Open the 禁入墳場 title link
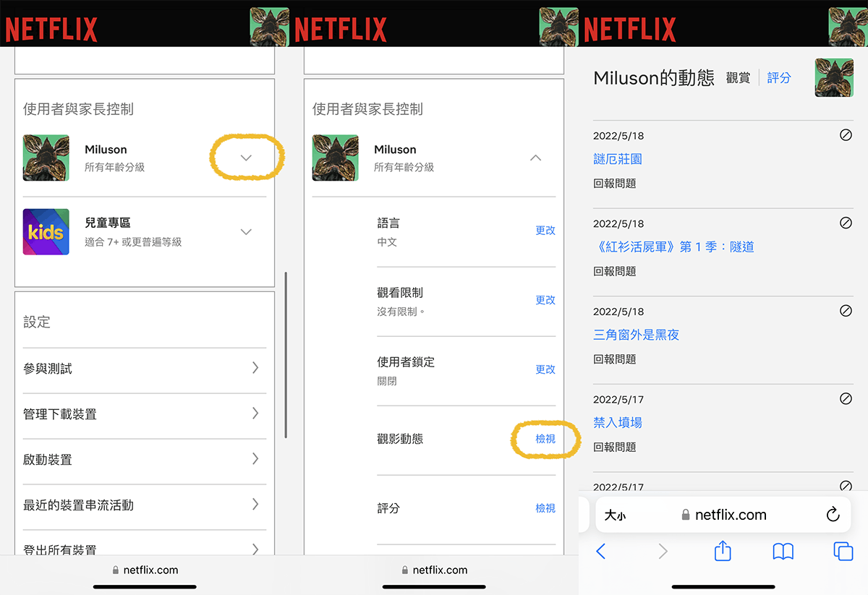Viewport: 868px width, 595px height. pyautogui.click(x=618, y=422)
